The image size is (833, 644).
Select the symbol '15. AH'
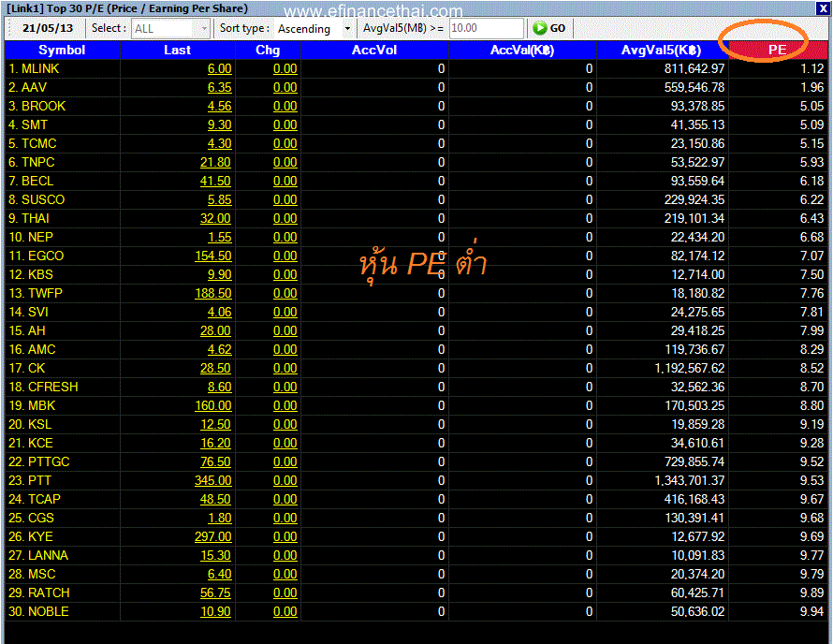[27, 330]
